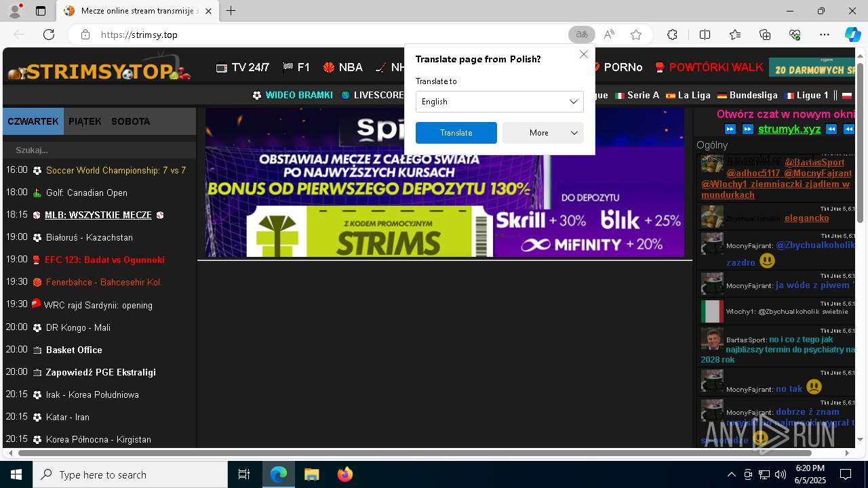Open Edge profile avatar icon
This screenshot has width=868, height=488.
pos(15,11)
